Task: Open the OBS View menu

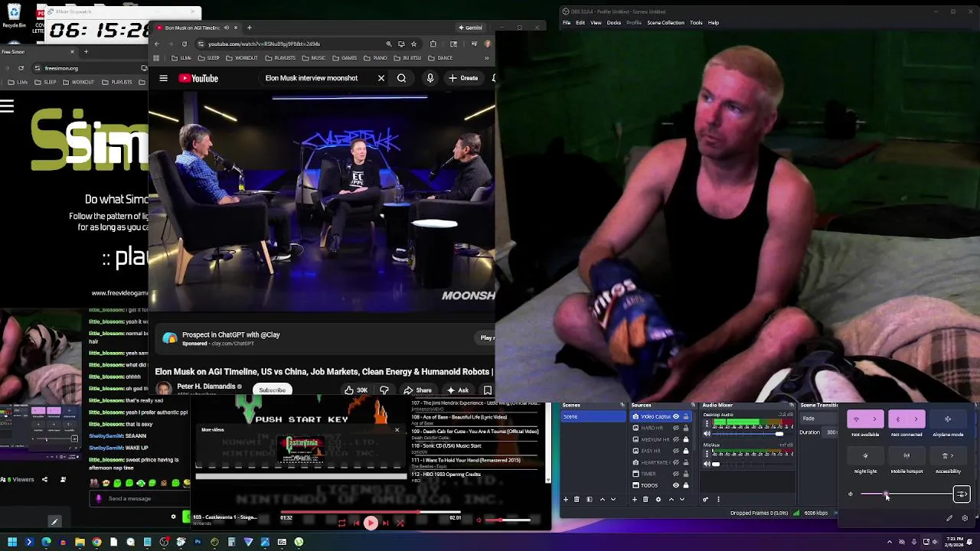Action: coord(596,23)
